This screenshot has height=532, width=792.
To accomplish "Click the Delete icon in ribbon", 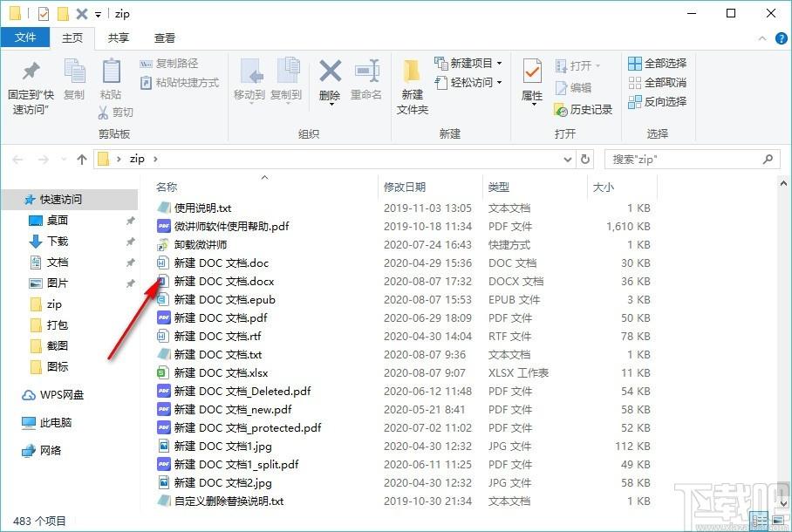I will (330, 81).
